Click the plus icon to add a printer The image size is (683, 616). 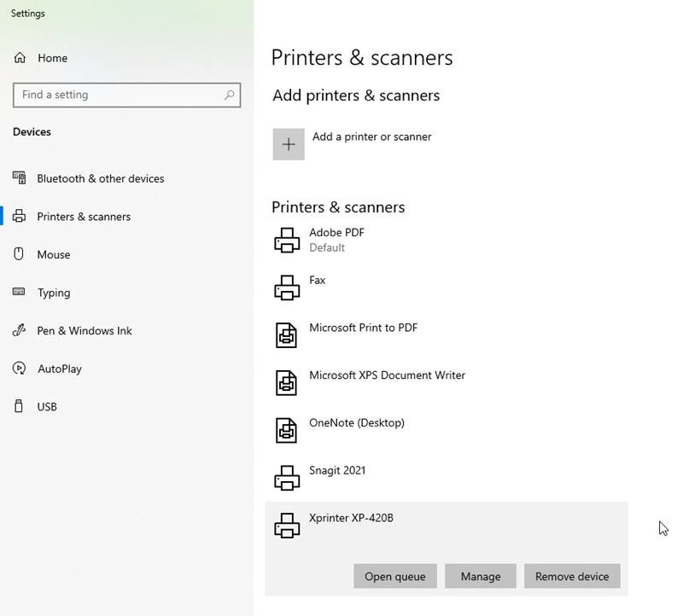[289, 144]
